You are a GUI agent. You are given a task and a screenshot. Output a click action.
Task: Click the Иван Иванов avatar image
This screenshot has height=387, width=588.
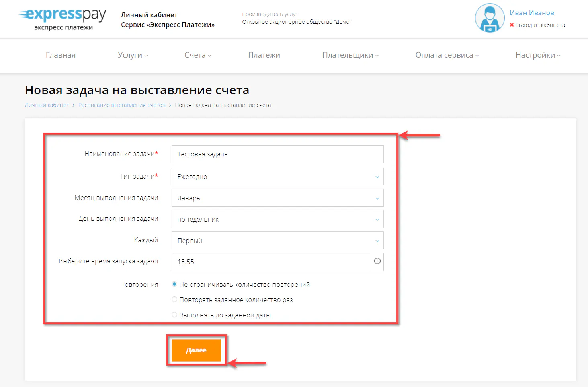pyautogui.click(x=490, y=18)
